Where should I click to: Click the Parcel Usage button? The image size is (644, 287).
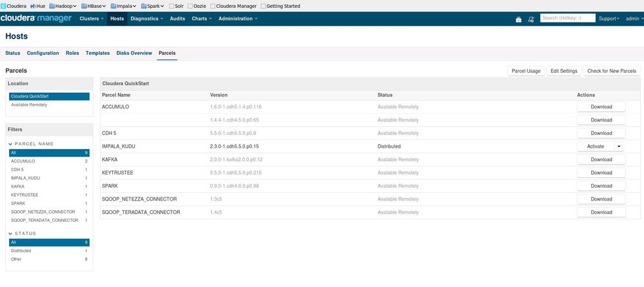526,71
